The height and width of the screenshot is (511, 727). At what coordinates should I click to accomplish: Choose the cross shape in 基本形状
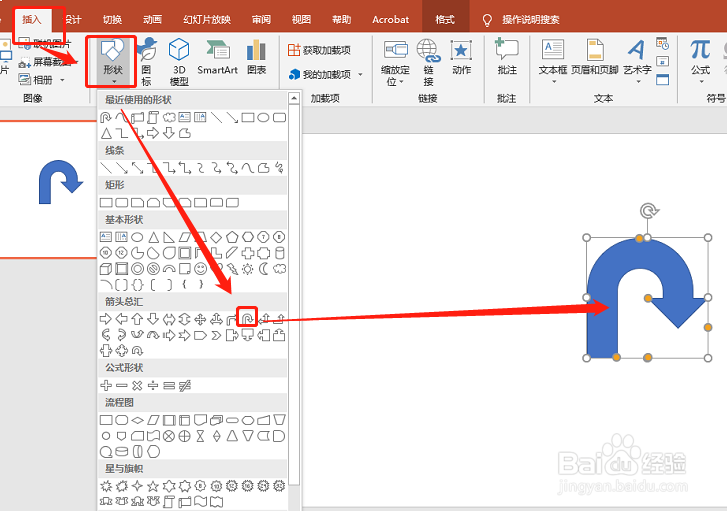click(248, 253)
